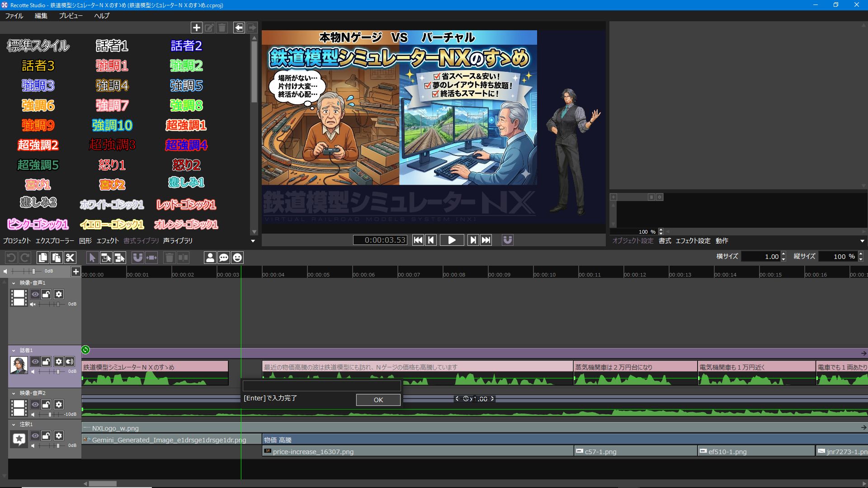868x488 pixels.
Task: Click the speaker person icon in toolbar
Action: pyautogui.click(x=210, y=258)
